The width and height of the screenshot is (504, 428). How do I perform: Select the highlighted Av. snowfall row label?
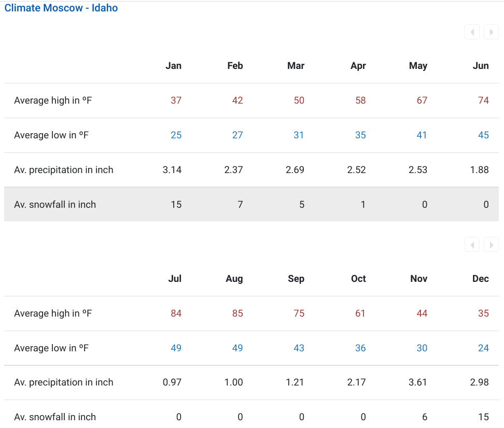point(55,205)
